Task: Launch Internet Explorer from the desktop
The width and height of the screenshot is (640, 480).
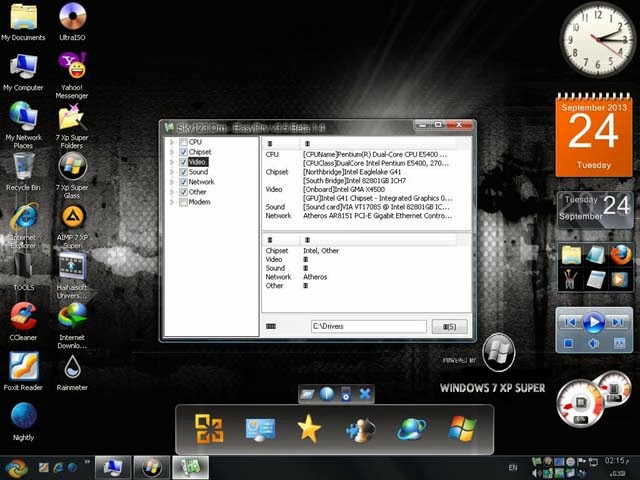Action: [23, 226]
